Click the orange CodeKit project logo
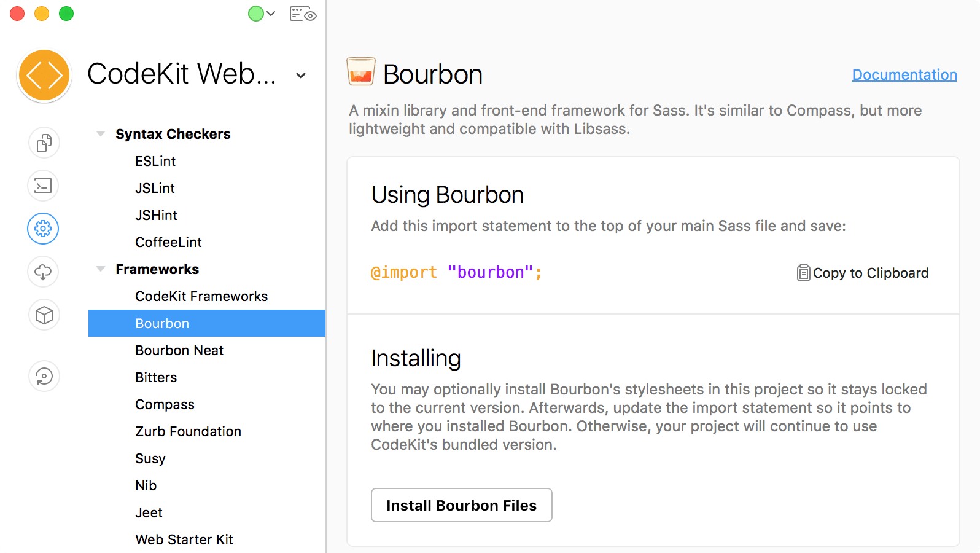 [44, 76]
